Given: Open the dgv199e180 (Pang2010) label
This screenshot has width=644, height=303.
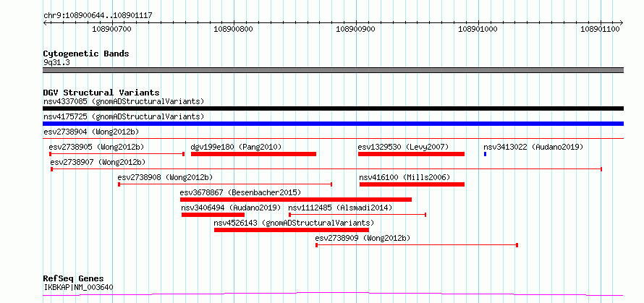Looking at the screenshot, I should pos(236,147).
